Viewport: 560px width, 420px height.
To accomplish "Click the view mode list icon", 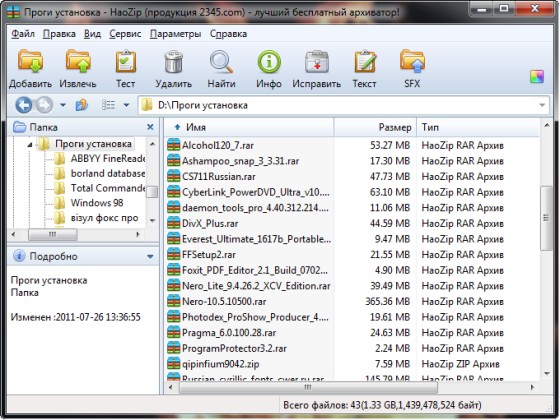I will tap(109, 105).
